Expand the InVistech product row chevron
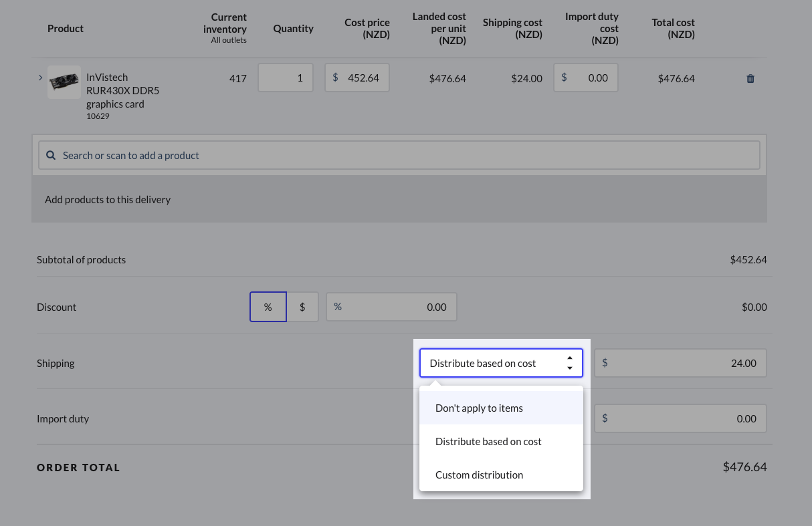The height and width of the screenshot is (526, 812). point(40,78)
